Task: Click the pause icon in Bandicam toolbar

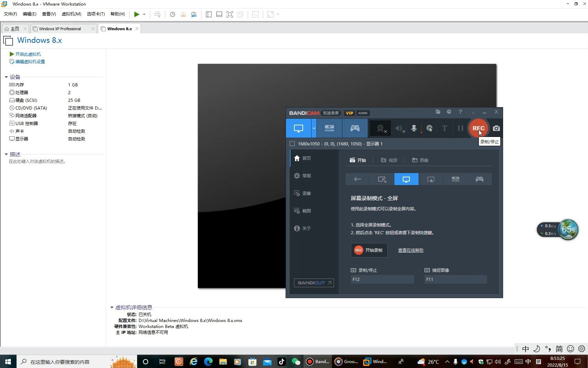Action: point(460,128)
